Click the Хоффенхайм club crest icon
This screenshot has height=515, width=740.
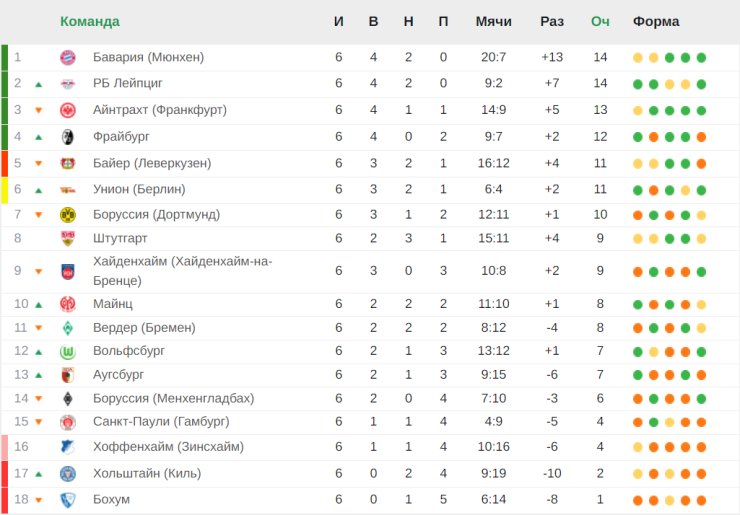click(68, 447)
